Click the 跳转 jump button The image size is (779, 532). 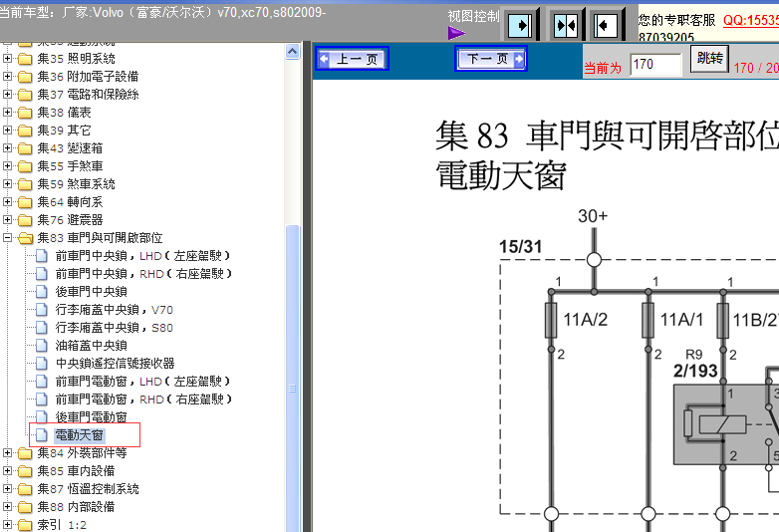709,59
